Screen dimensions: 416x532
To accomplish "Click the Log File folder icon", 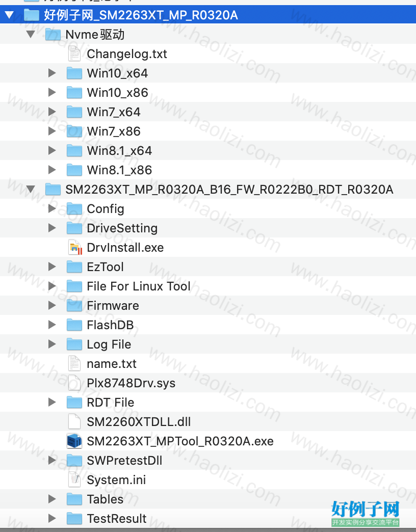I will click(x=74, y=344).
